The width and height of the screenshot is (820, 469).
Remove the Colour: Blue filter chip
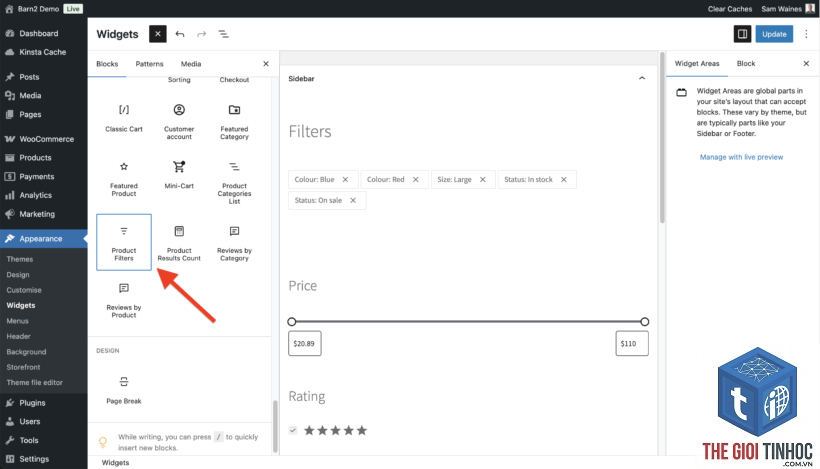[x=345, y=179]
